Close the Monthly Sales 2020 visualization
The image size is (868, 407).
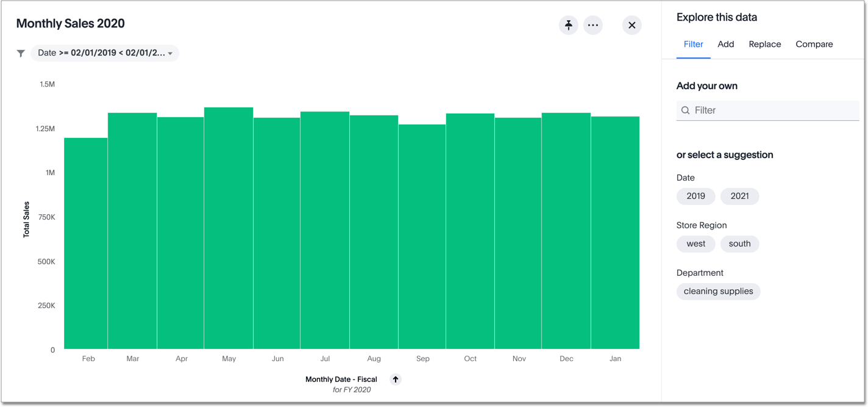click(x=631, y=25)
